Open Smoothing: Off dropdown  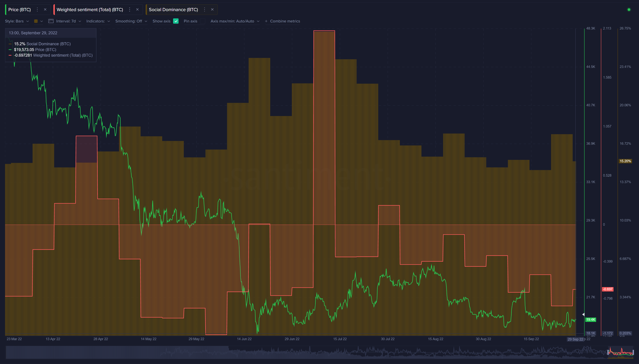point(131,21)
